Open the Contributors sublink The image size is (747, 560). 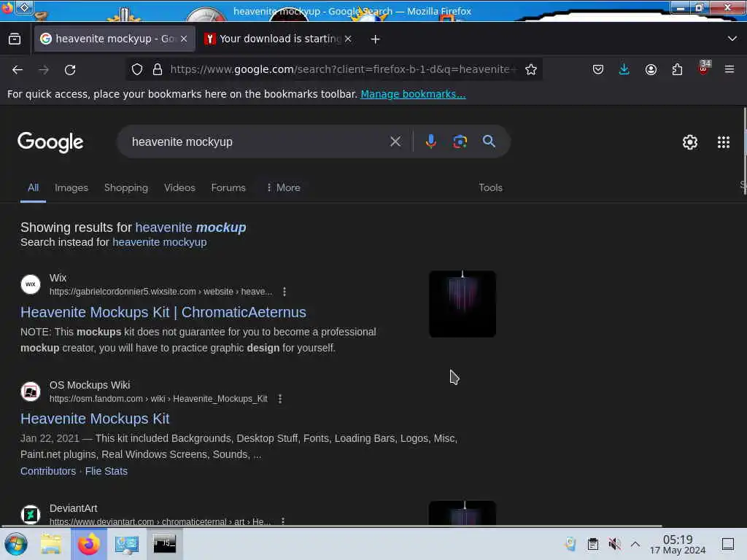tap(48, 471)
